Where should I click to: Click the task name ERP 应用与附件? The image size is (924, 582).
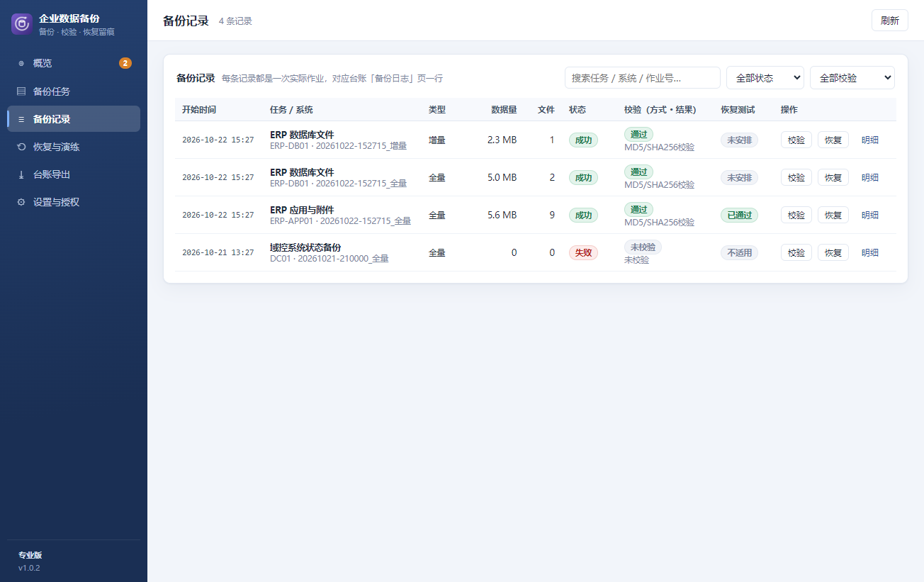click(302, 210)
